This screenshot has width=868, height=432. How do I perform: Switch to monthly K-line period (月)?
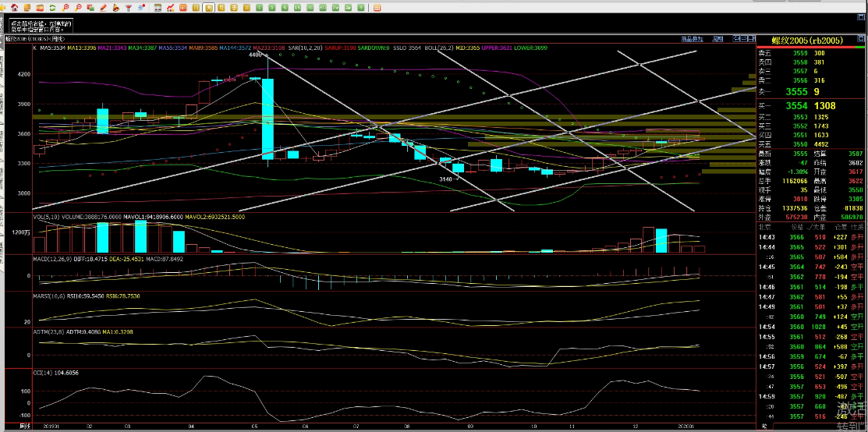[x=221, y=8]
